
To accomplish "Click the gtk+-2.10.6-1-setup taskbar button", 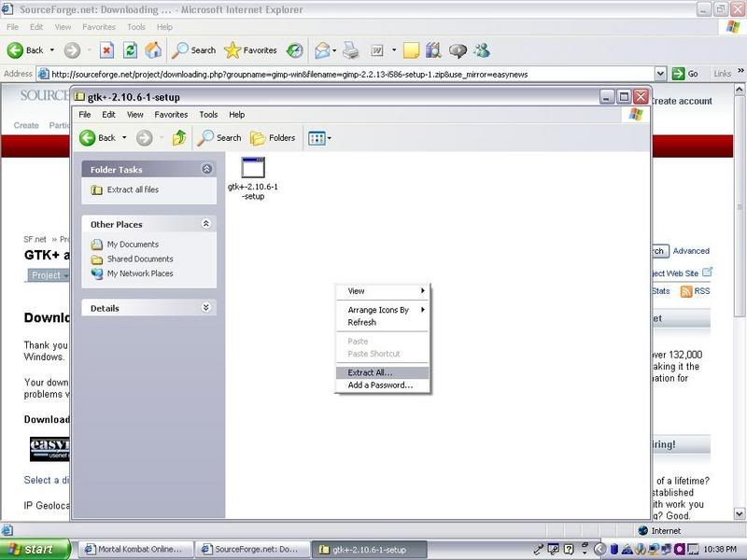I will [369, 550].
